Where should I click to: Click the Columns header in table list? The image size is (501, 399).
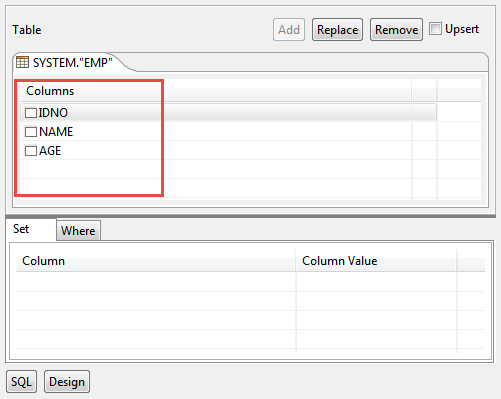click(x=50, y=91)
